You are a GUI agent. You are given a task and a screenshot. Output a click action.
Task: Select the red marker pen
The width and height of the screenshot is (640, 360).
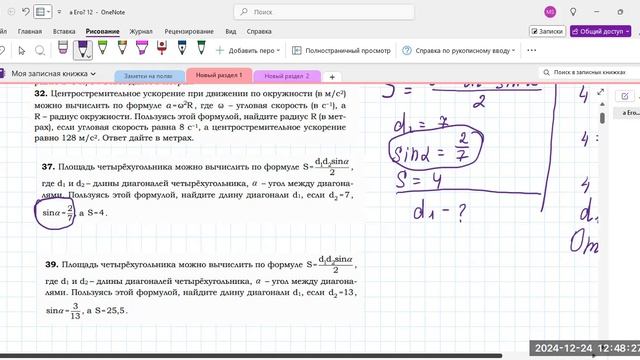pyautogui.click(x=162, y=48)
